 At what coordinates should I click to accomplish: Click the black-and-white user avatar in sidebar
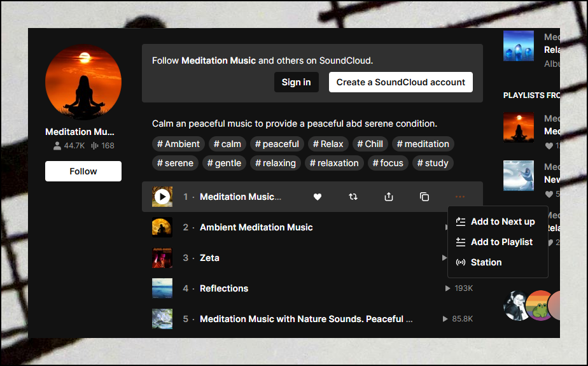coord(515,306)
